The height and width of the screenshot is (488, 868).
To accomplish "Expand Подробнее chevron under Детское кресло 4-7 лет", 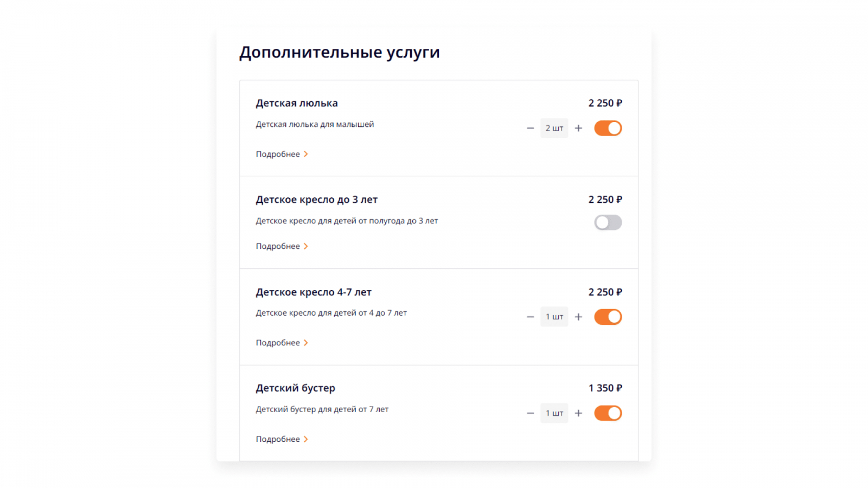I will 306,343.
